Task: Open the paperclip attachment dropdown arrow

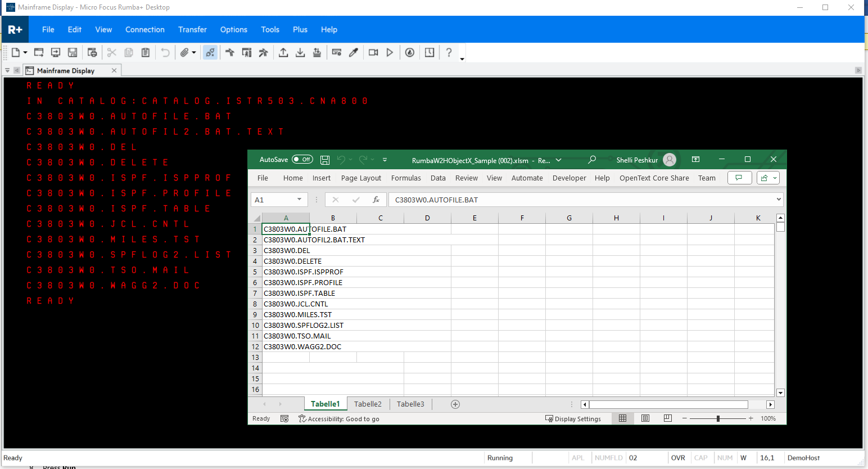Action: pos(194,52)
